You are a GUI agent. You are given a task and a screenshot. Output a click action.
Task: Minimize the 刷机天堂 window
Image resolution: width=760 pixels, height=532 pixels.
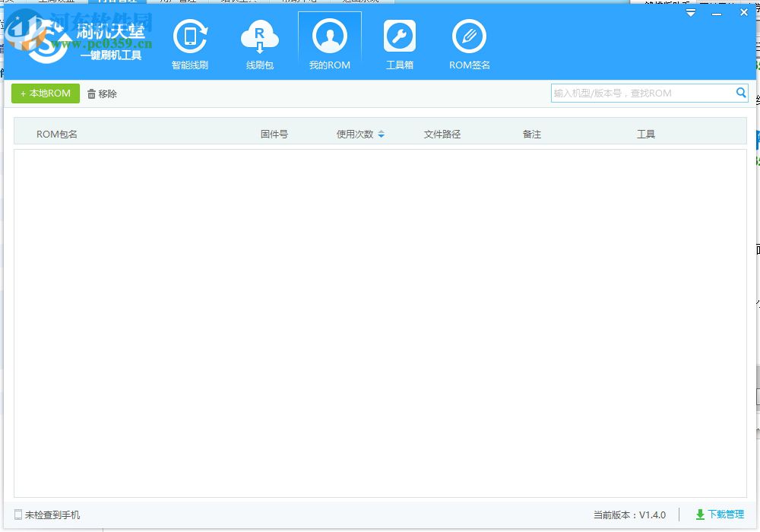[x=717, y=14]
